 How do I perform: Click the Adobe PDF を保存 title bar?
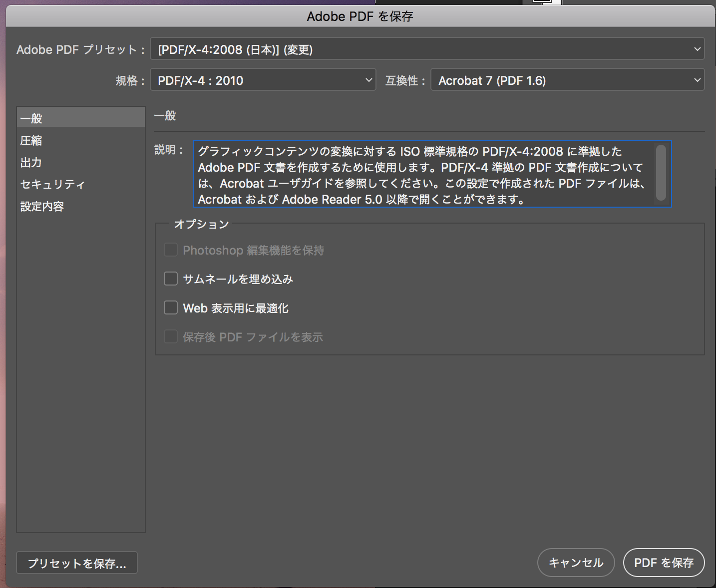(360, 16)
